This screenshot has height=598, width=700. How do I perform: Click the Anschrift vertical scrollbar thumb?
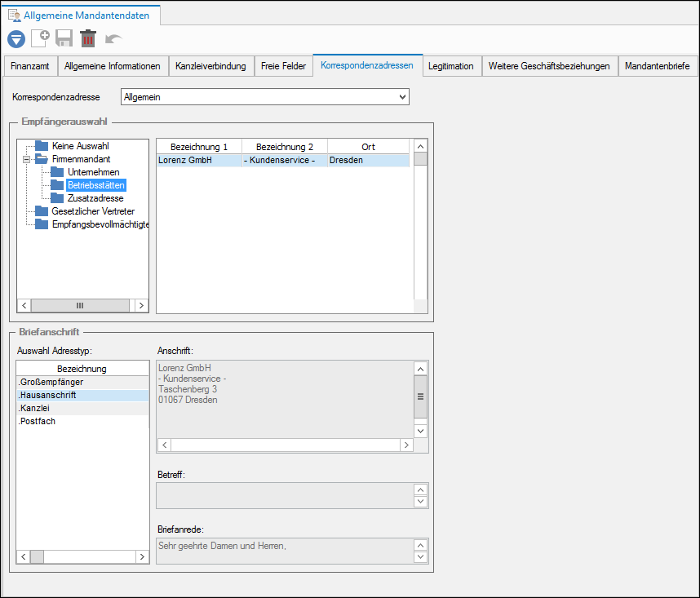(421, 397)
